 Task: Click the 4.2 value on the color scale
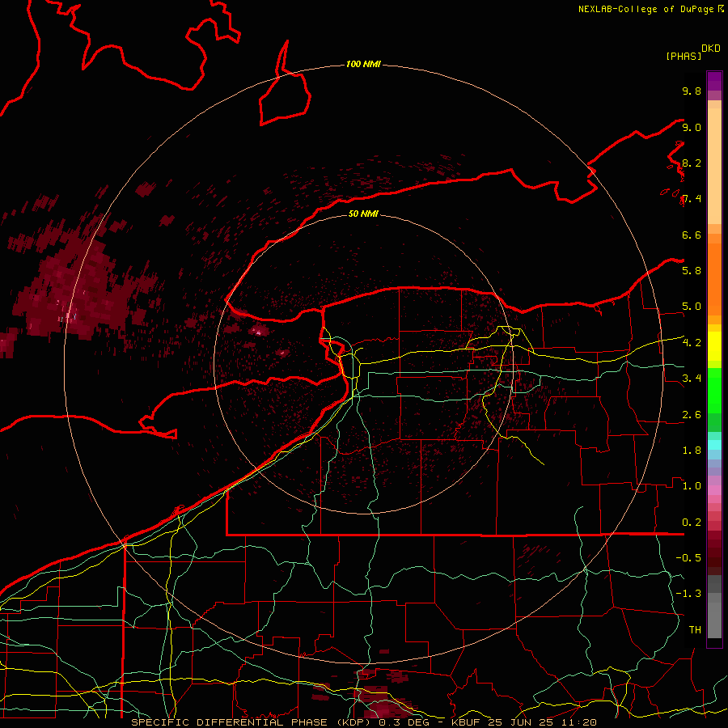(692, 343)
